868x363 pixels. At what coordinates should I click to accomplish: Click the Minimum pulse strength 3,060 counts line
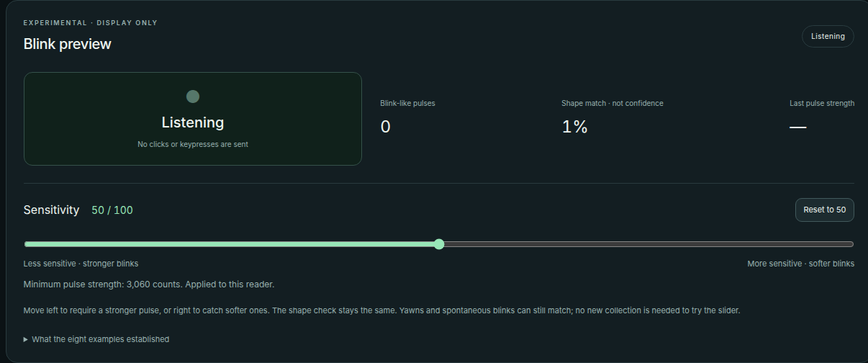[149, 284]
